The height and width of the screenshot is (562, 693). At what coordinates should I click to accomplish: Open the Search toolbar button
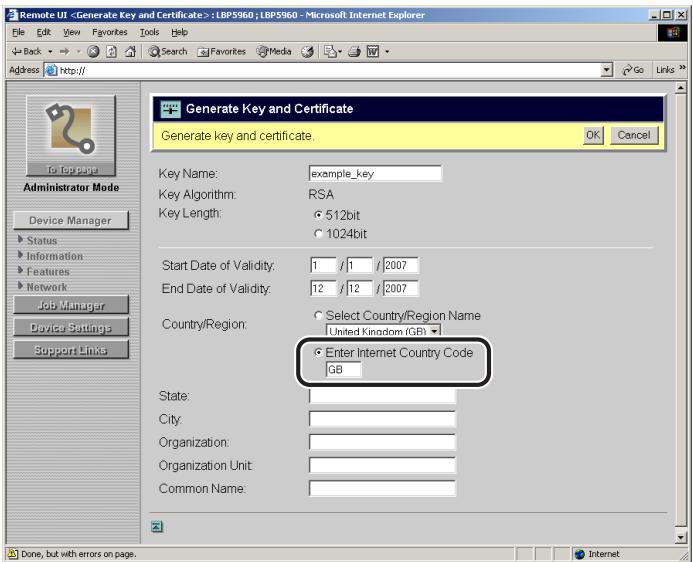coord(168,52)
